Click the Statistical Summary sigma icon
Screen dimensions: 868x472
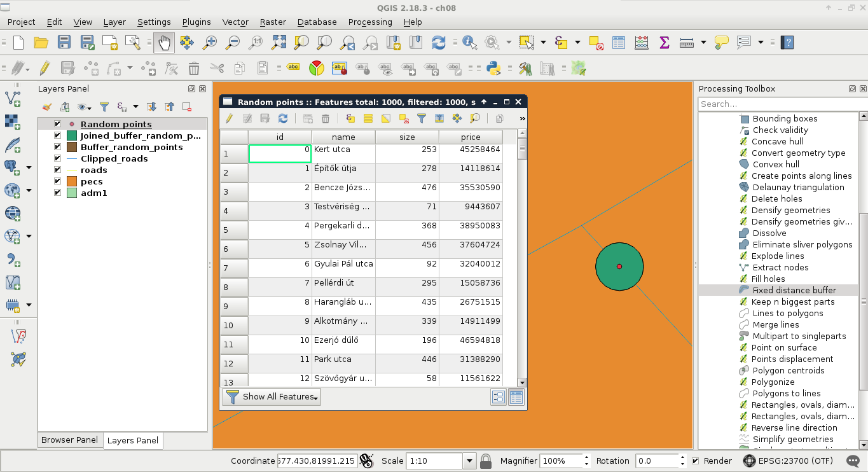pyautogui.click(x=665, y=43)
